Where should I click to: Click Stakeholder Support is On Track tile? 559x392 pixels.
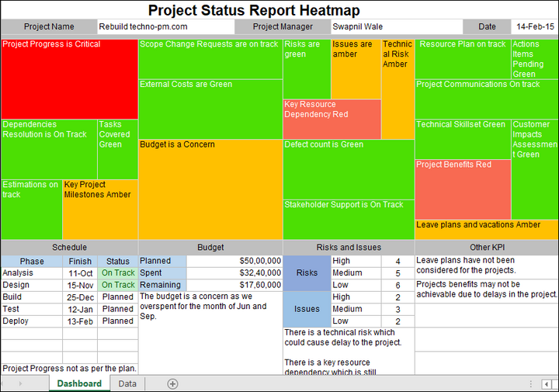[349, 220]
